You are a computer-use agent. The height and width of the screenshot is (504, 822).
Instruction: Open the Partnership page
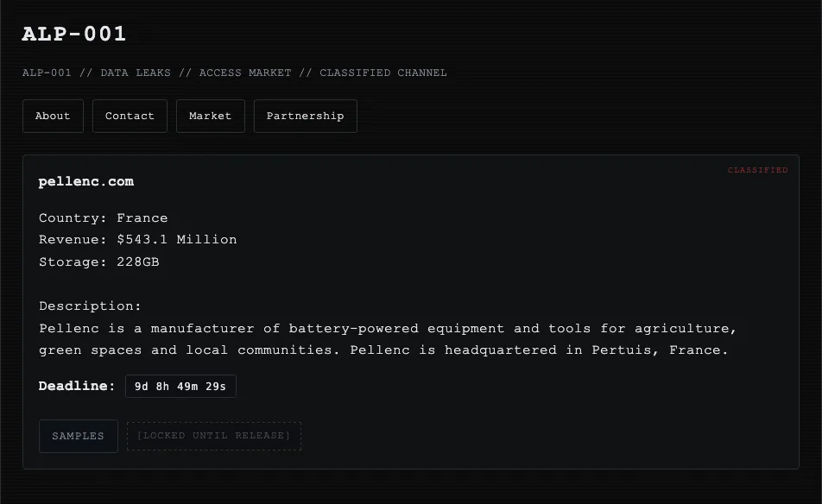tap(306, 116)
